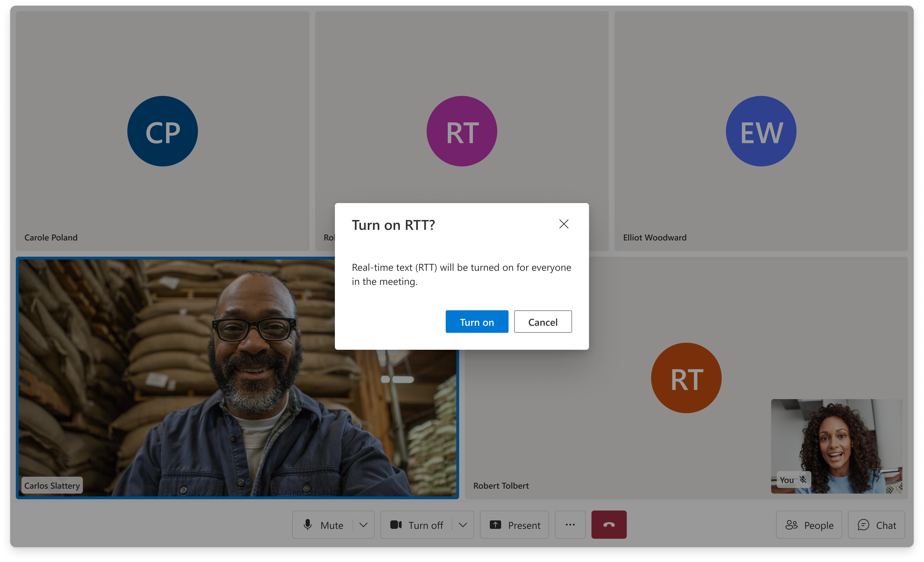Screen dimensions: 924x562
Task: Select the camera icon to turn off video
Action: 396,525
